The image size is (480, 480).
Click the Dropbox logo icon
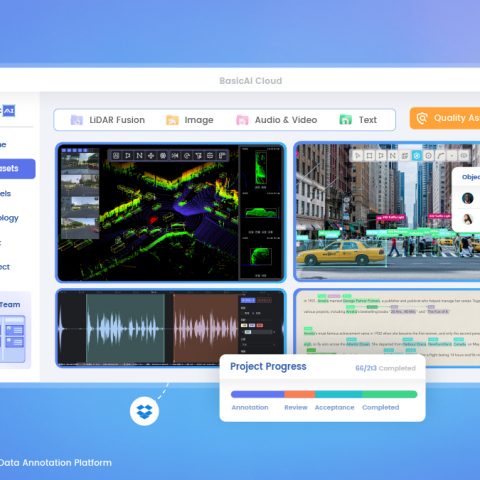coord(144,411)
